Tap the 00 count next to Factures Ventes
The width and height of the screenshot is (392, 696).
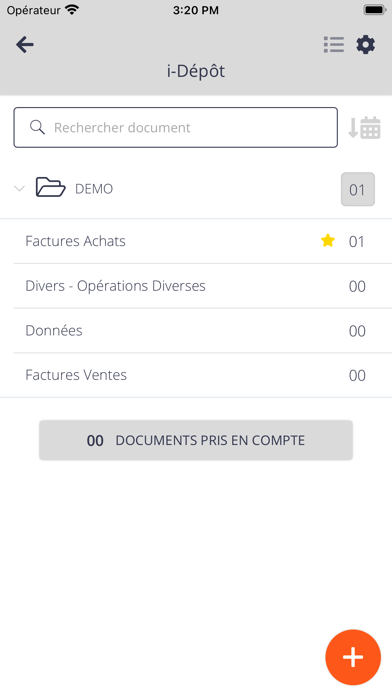coord(357,376)
